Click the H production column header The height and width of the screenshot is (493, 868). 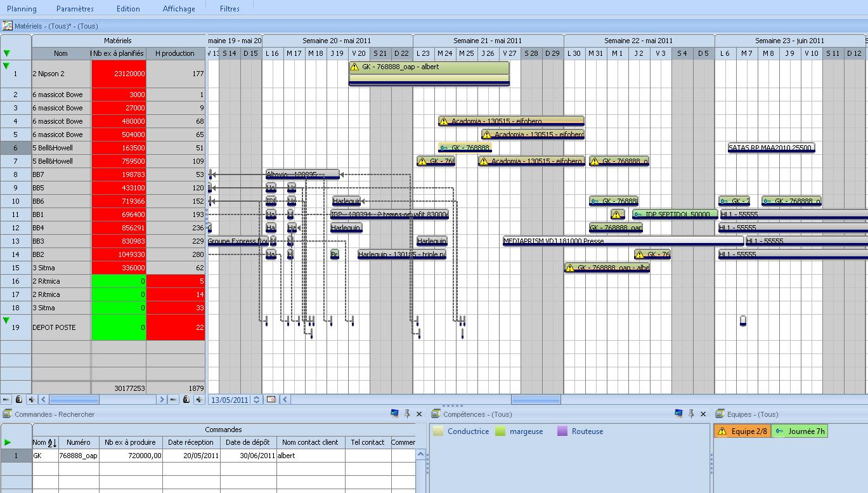pos(175,53)
